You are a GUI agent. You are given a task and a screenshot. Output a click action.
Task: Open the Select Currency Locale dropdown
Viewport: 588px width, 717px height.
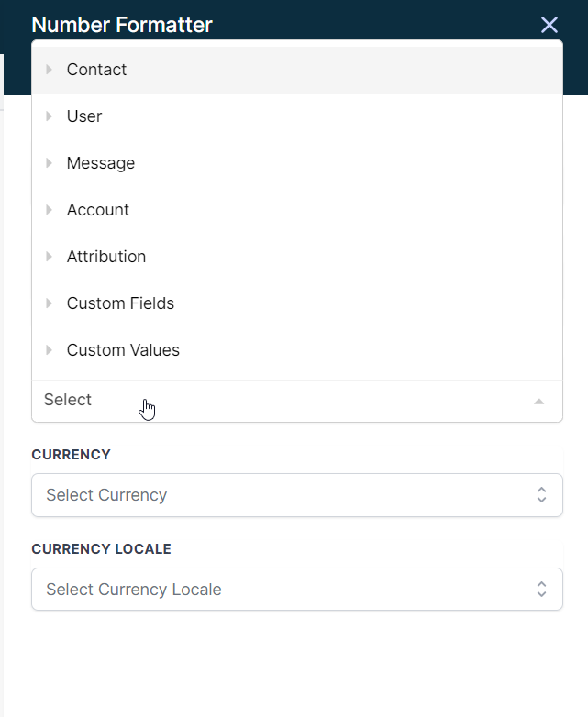coord(297,590)
